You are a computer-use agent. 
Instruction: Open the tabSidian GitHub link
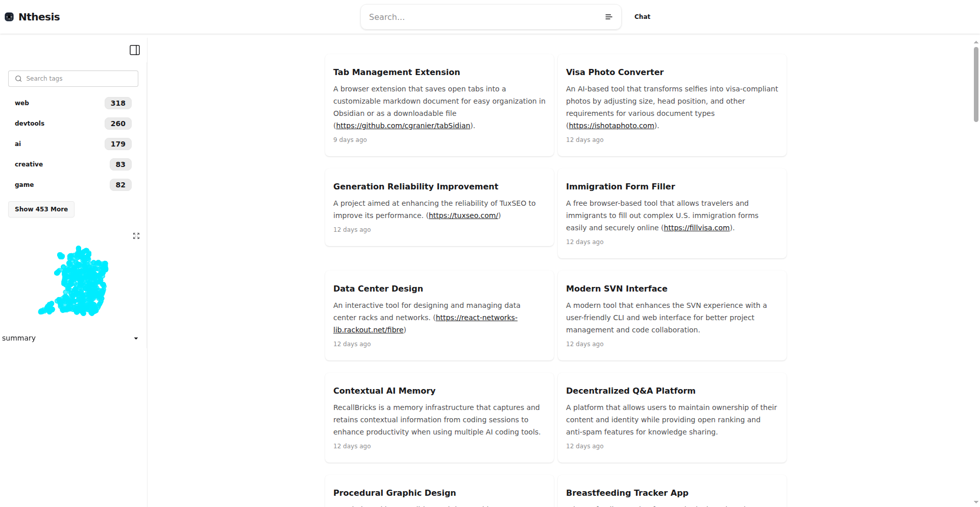[x=403, y=126]
